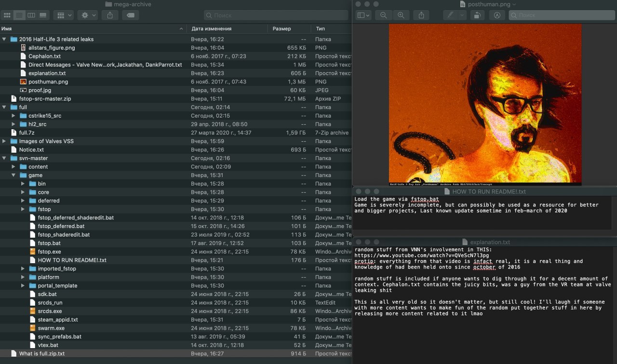Select steam_appid.txt file row
The width and height of the screenshot is (617, 364).
click(x=176, y=320)
